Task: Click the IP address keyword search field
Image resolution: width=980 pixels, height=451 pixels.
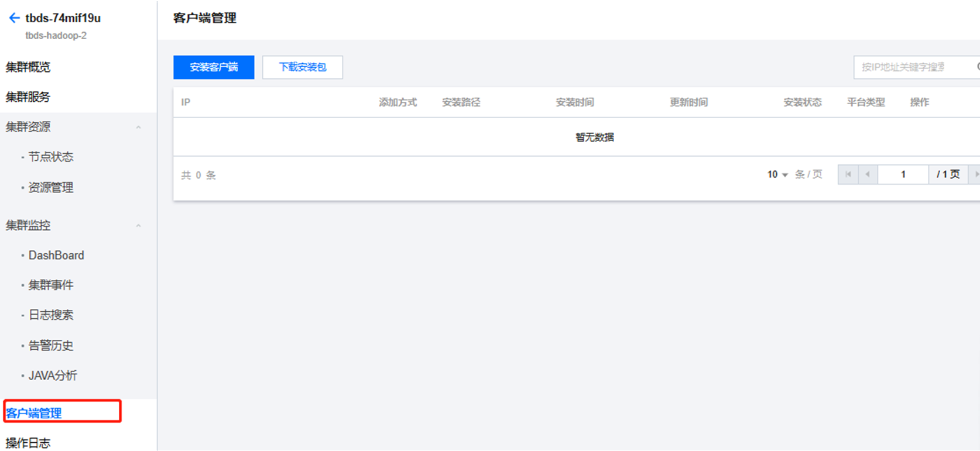Action: point(910,67)
